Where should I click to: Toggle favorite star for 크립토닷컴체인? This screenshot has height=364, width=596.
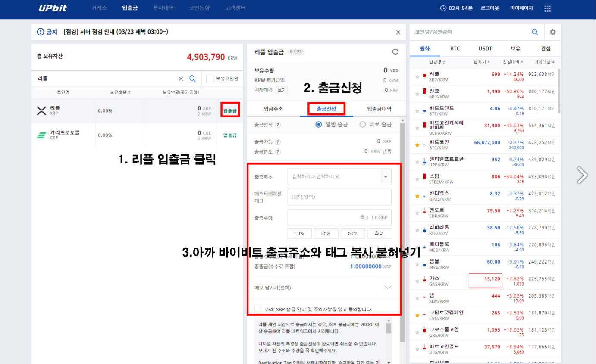click(x=417, y=315)
